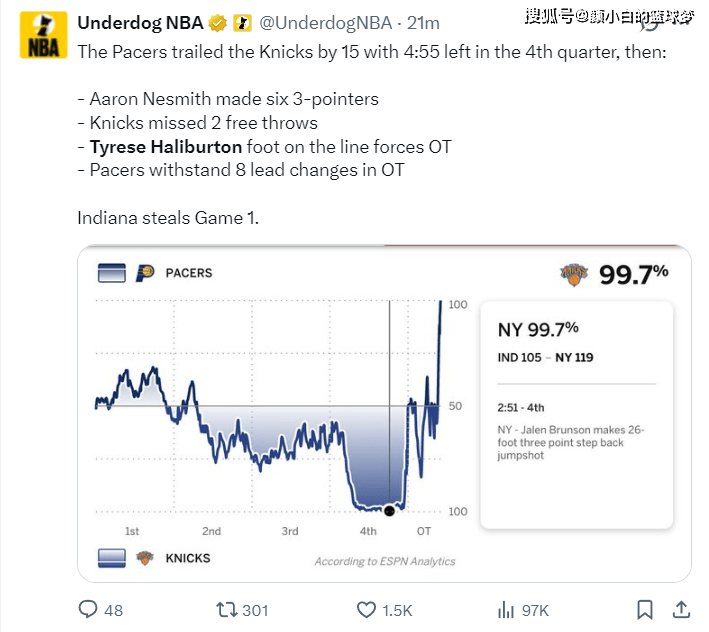
Task: Click the small Underdog affiliate badge
Action: pos(242,23)
